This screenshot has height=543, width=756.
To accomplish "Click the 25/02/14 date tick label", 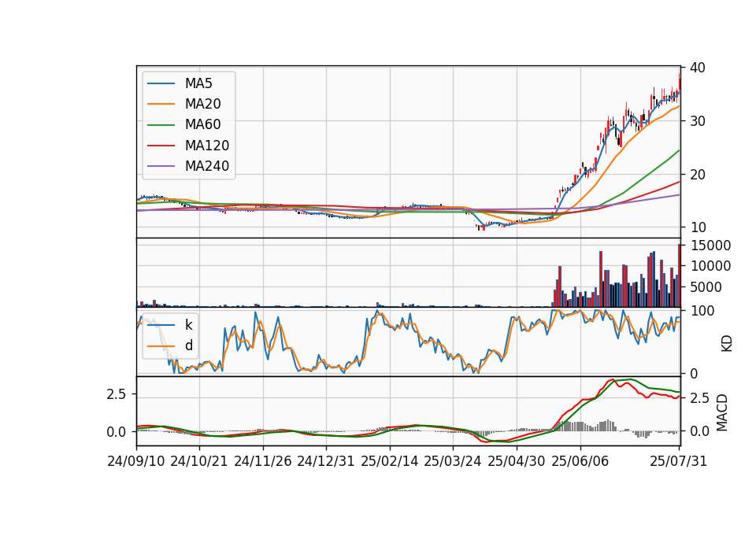I will (390, 461).
